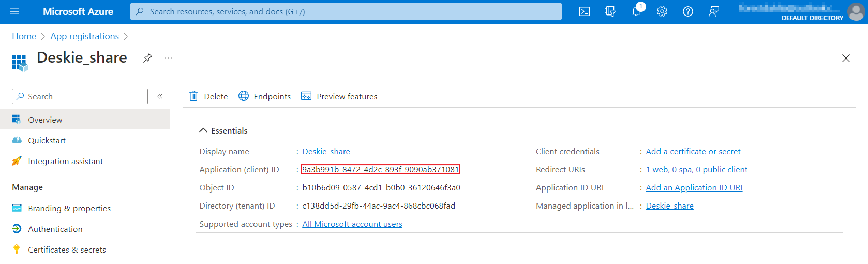Click the Preview features icon
Screen dimensions: 868x264
click(x=306, y=96)
